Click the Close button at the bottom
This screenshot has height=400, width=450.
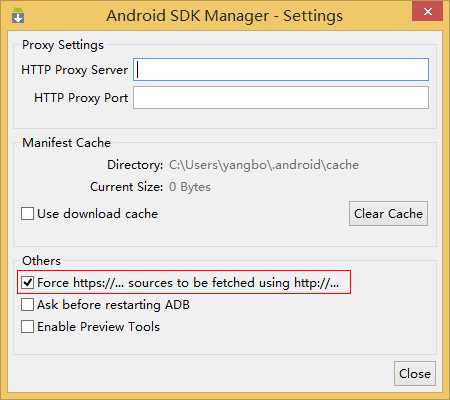pos(415,374)
